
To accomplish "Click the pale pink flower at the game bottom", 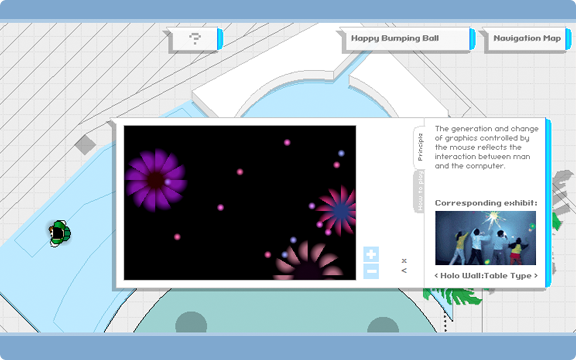I will (x=308, y=262).
